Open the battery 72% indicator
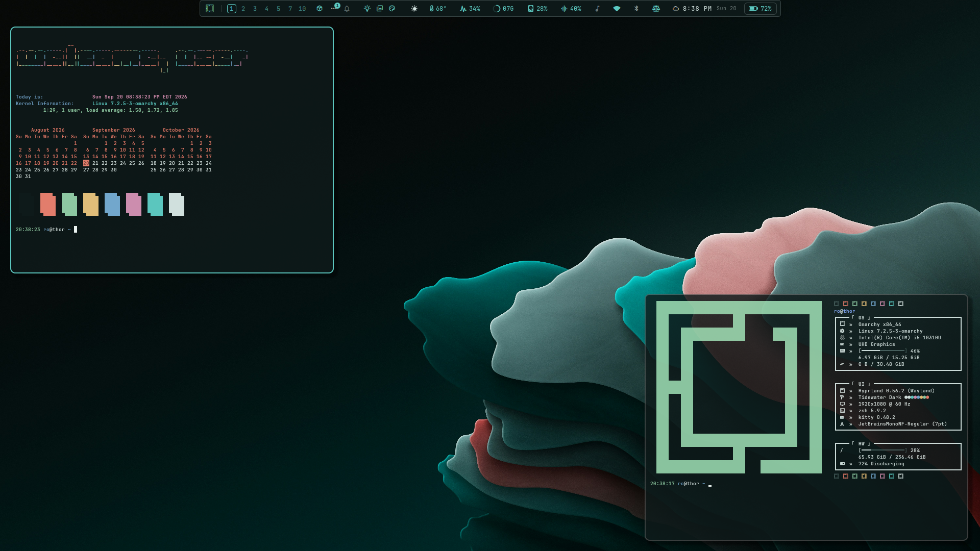Viewport: 980px width, 551px height. (760, 9)
